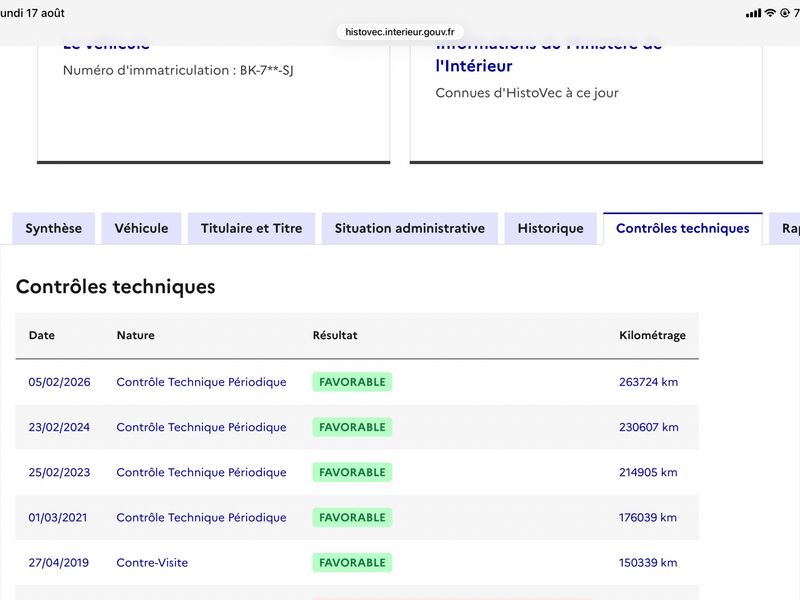Tap the Wi-Fi status icon
Screen dimensions: 800x600
(770, 13)
